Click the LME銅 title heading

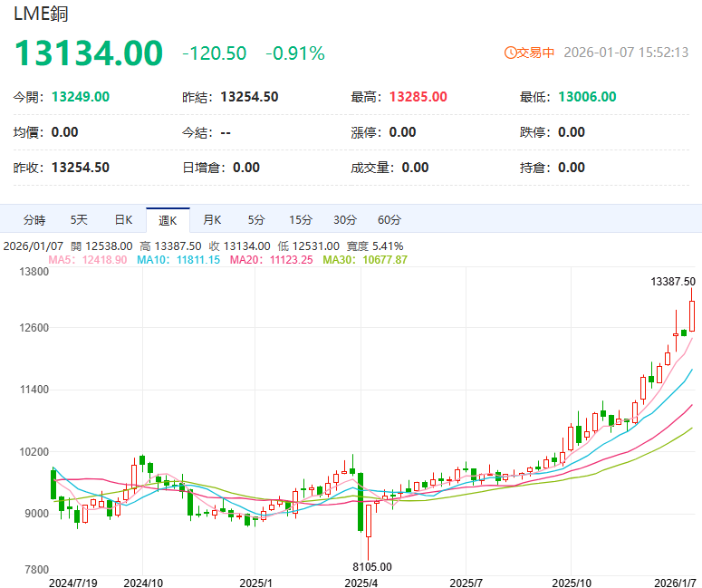[40, 14]
